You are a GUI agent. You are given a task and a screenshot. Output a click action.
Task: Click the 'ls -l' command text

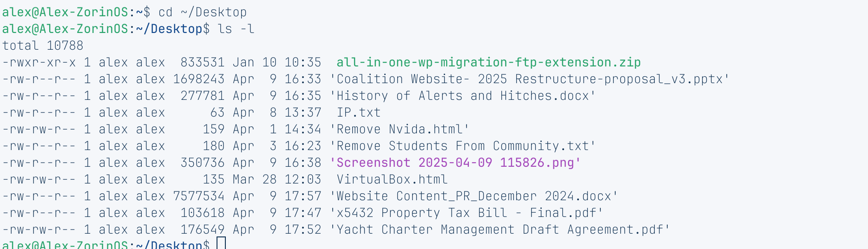pos(236,29)
